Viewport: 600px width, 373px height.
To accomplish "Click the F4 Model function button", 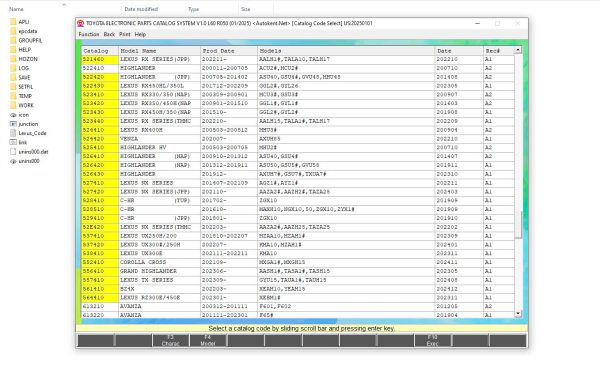I will point(208,340).
